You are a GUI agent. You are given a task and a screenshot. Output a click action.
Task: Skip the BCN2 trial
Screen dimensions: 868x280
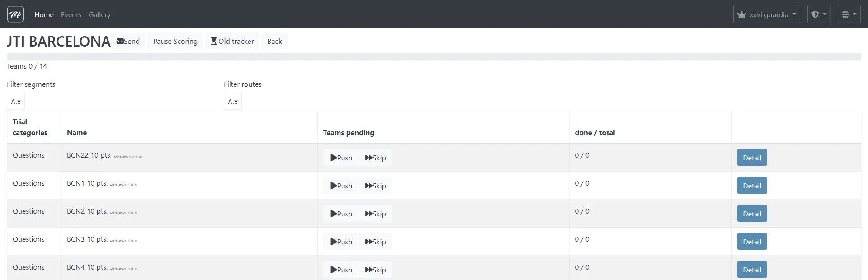coord(375,214)
